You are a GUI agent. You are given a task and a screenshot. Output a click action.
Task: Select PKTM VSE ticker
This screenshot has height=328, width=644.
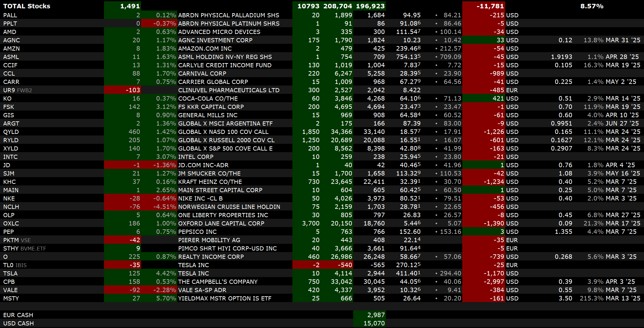[17, 240]
